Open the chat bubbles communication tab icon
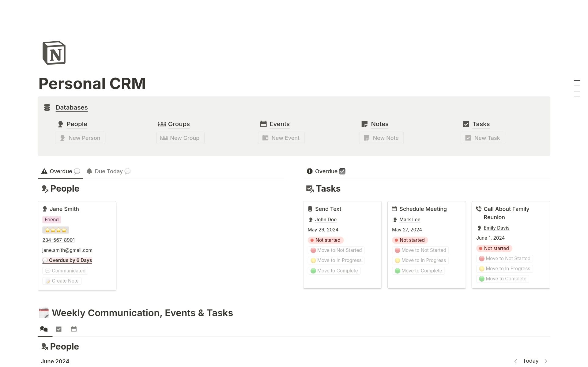The height and width of the screenshot is (367, 588). (x=44, y=329)
